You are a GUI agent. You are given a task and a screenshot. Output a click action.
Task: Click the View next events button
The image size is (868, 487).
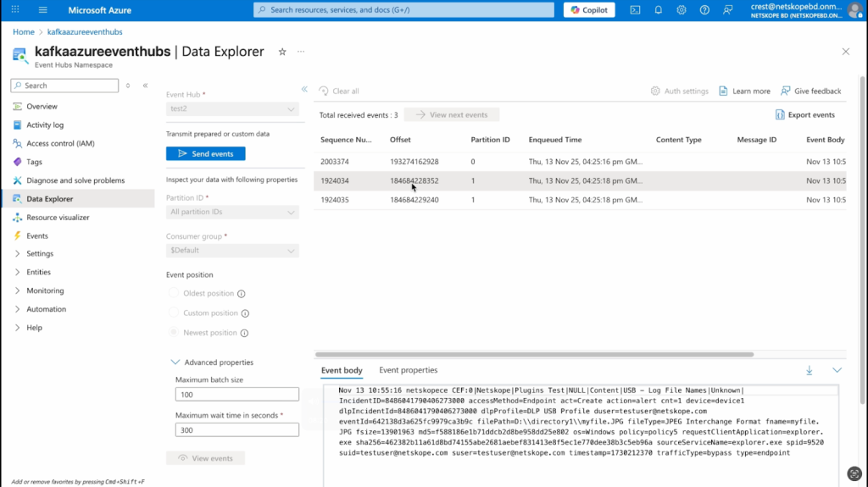pyautogui.click(x=452, y=114)
